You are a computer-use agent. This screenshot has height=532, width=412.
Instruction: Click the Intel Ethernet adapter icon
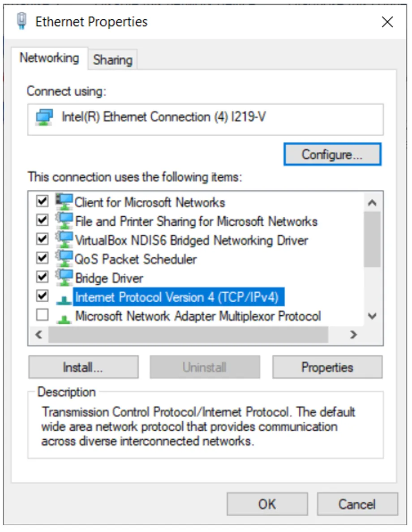point(44,117)
